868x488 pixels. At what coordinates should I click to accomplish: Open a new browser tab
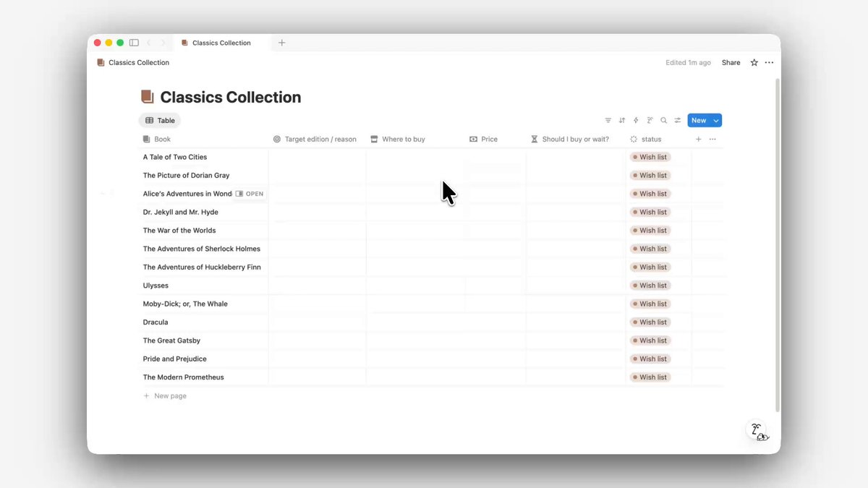click(282, 43)
